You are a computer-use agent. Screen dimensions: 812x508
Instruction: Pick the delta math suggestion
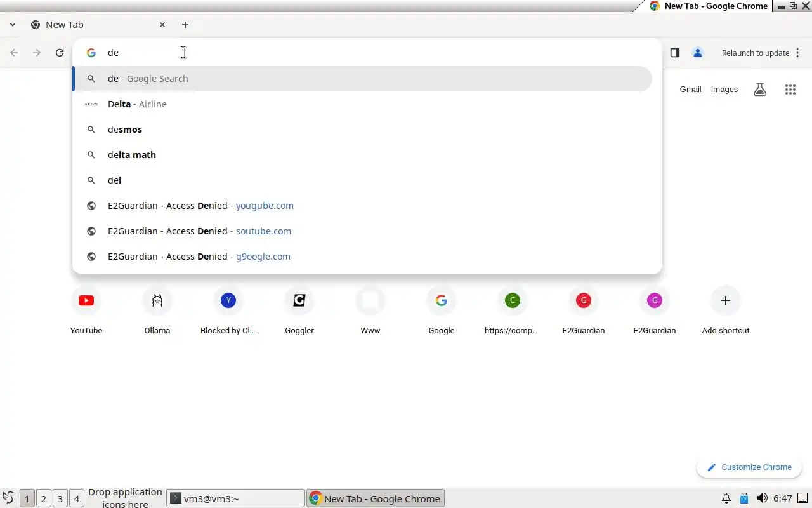[x=363, y=155]
